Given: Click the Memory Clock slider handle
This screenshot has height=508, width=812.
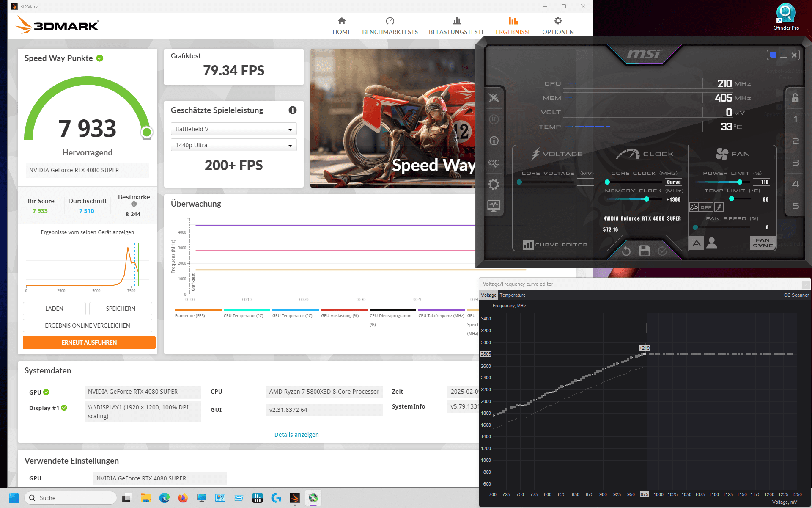Looking at the screenshot, I should click(x=647, y=199).
